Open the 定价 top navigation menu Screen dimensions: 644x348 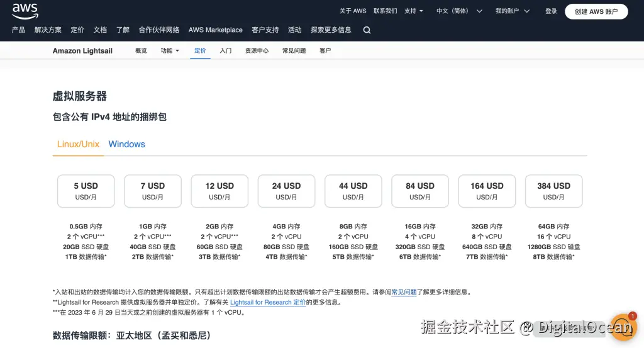[x=77, y=30]
